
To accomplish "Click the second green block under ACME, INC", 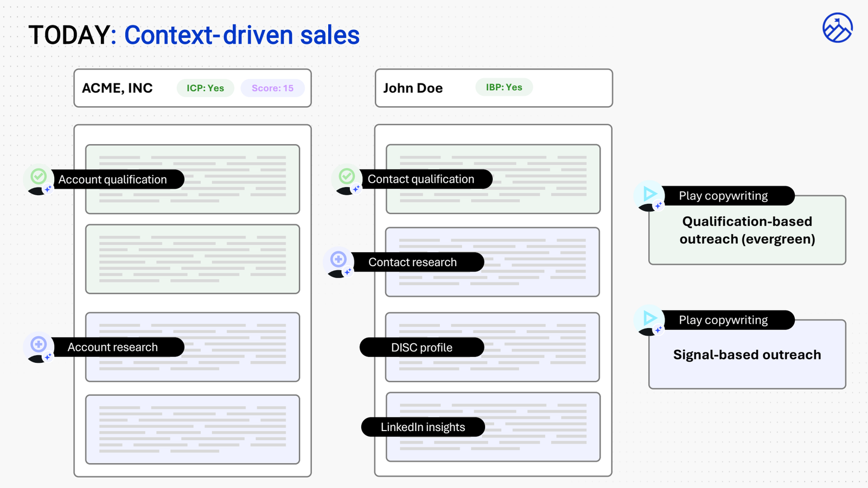I will (193, 259).
